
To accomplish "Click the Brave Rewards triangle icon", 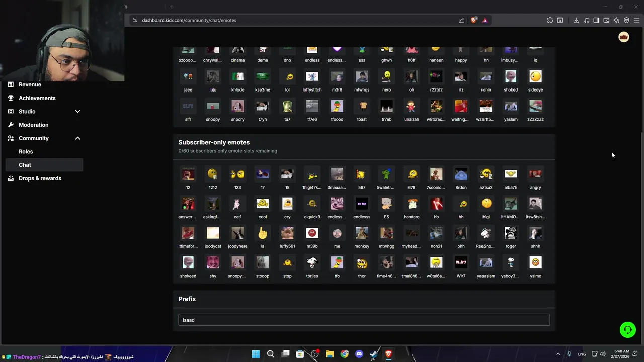I will 485,20.
